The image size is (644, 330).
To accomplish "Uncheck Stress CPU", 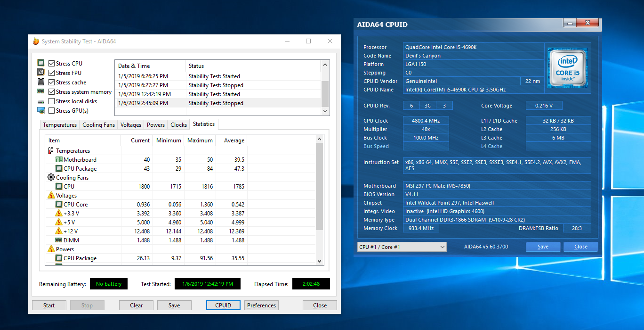I will click(x=52, y=64).
